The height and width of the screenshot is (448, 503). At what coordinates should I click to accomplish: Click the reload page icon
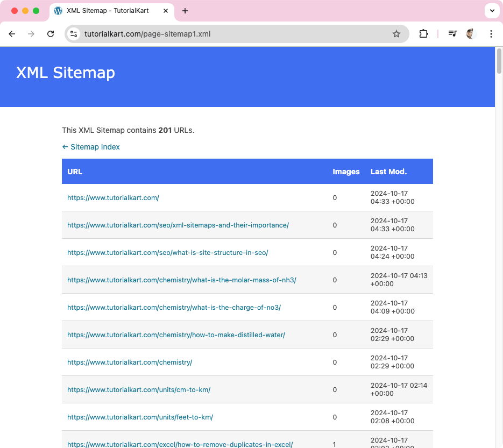pos(51,33)
